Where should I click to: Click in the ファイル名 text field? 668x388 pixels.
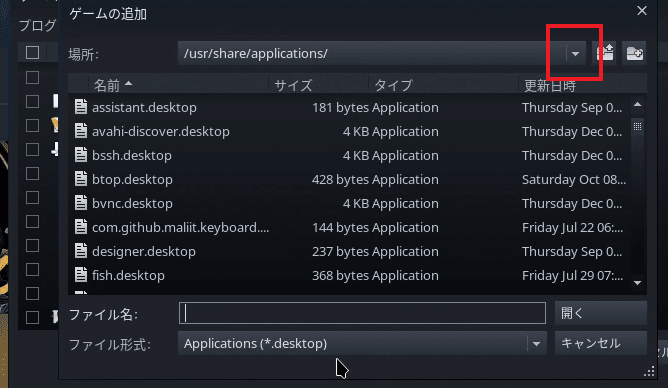(362, 313)
